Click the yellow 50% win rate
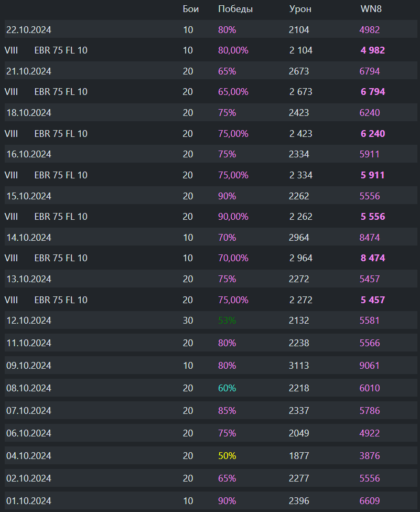This screenshot has width=420, height=512. coord(227,456)
